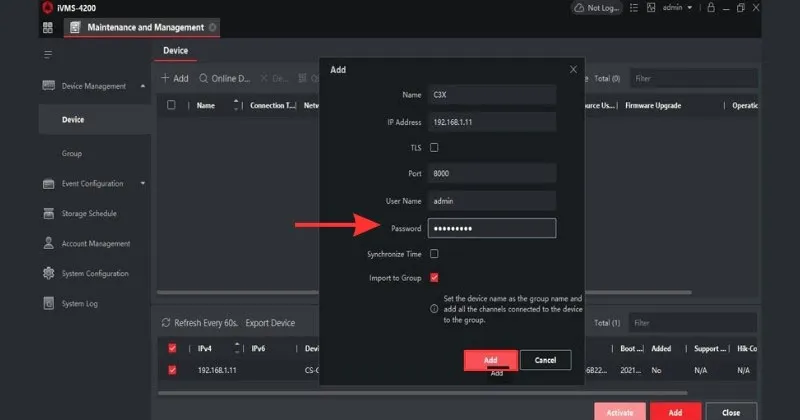Open Account Management person icon
The width and height of the screenshot is (800, 420).
pyautogui.click(x=48, y=243)
